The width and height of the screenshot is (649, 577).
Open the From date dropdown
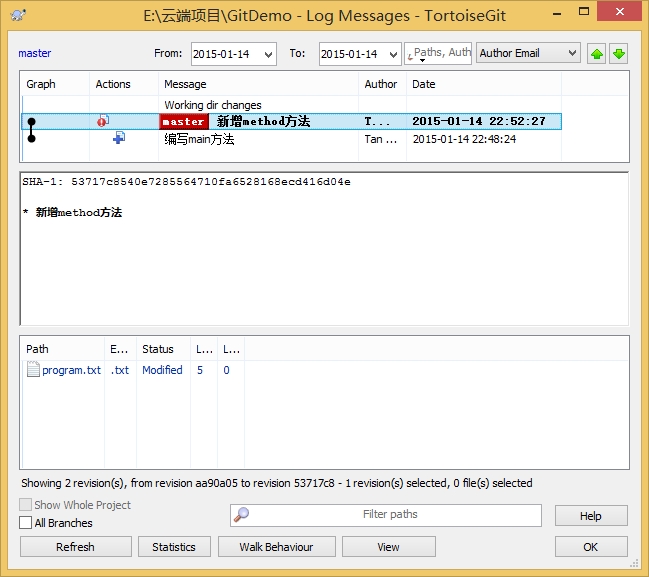point(267,54)
